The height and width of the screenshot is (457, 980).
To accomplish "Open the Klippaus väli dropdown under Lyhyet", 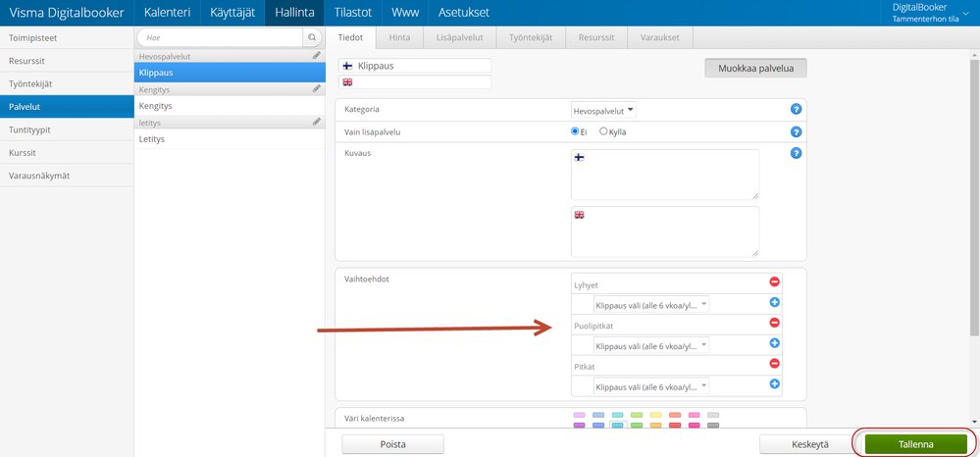I will [651, 305].
